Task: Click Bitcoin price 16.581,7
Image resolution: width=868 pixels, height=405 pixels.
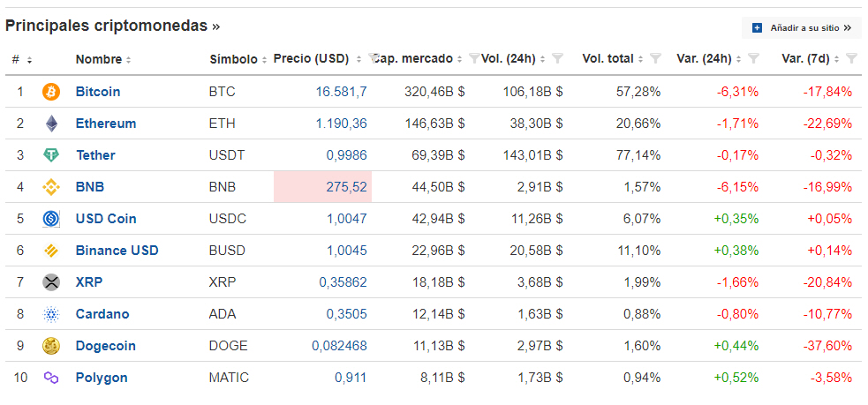Action: [341, 92]
